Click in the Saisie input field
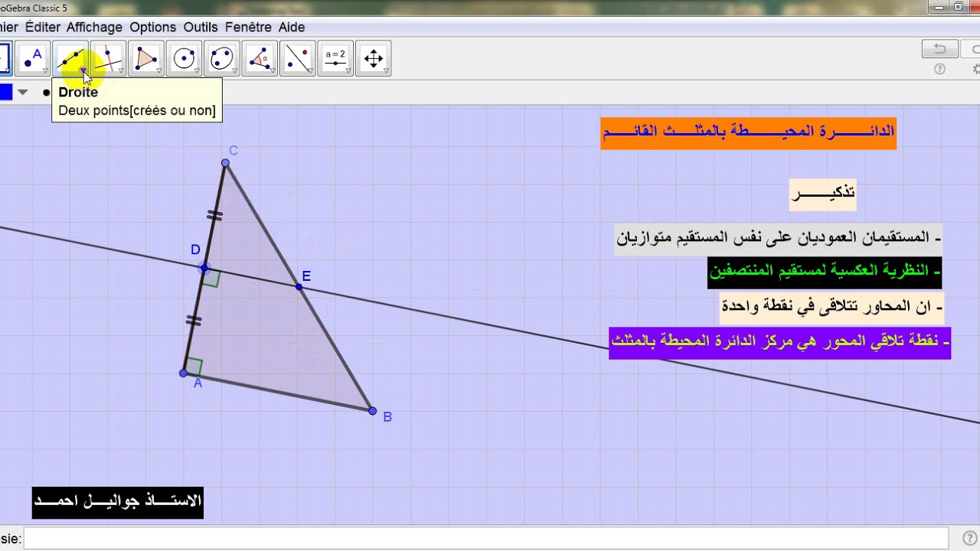The height and width of the screenshot is (551, 980). [x=485, y=538]
